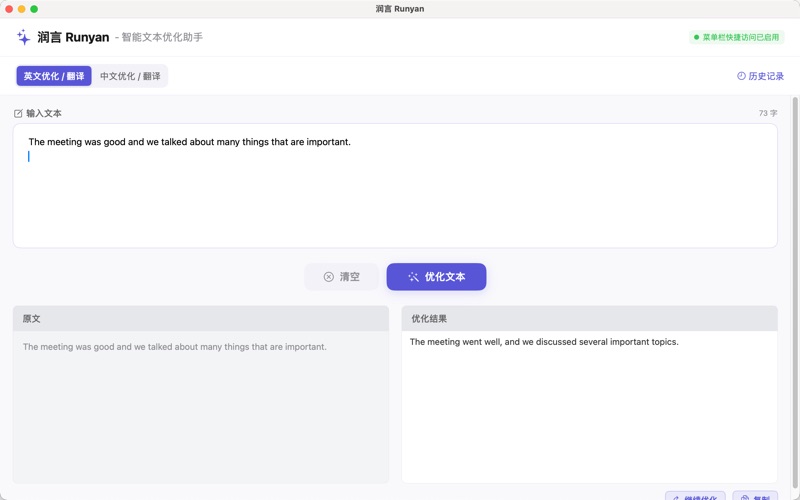Click the green status dot indicator
Screen dimensions: 800x500
click(696, 37)
